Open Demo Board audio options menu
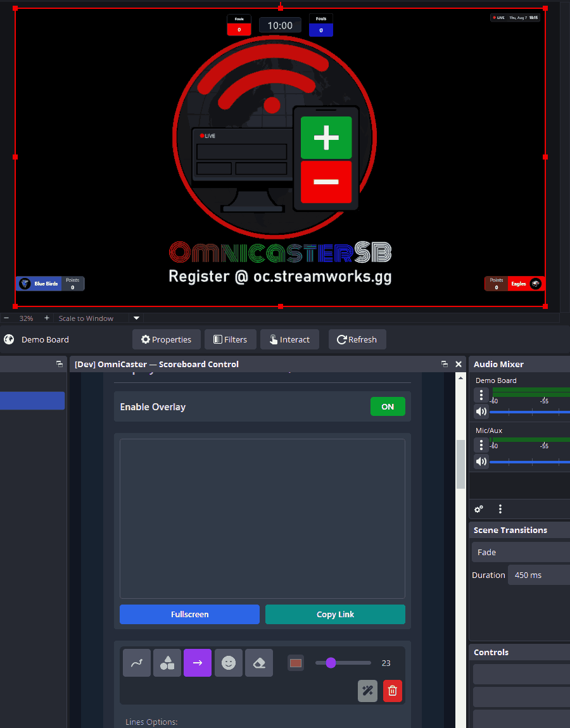This screenshot has height=728, width=570. pyautogui.click(x=481, y=395)
